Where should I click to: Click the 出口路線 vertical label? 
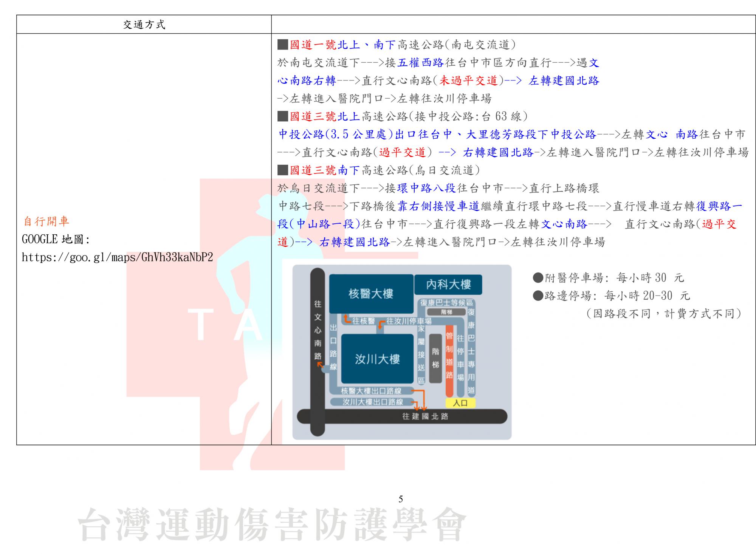[333, 347]
